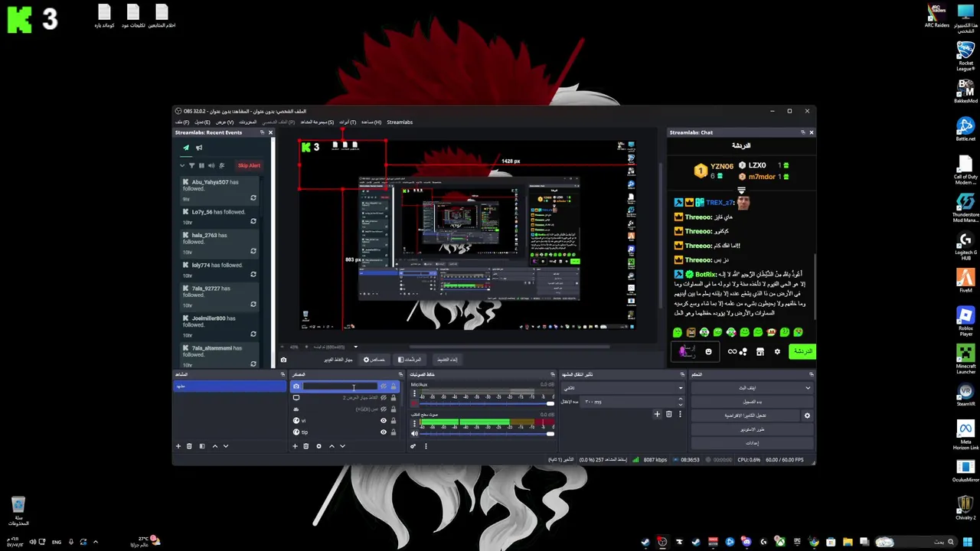
Task: Click the green chat send button
Action: click(x=802, y=351)
